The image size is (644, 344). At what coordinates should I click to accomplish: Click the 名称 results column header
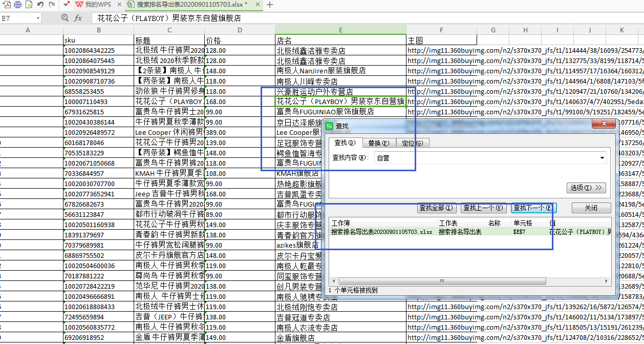pyautogui.click(x=498, y=223)
